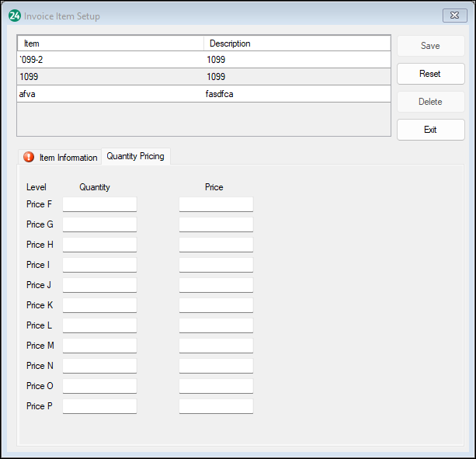Focus the Price N price field
The image size is (476, 459).
click(216, 366)
